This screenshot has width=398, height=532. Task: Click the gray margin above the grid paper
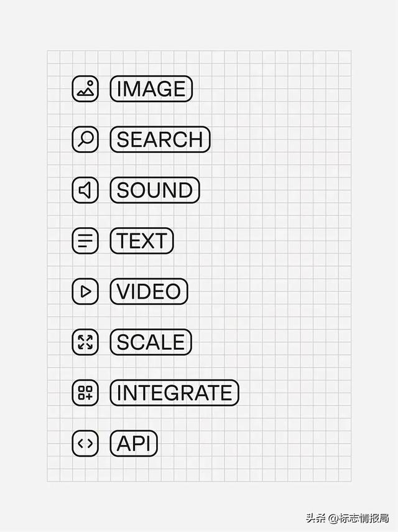pyautogui.click(x=199, y=25)
